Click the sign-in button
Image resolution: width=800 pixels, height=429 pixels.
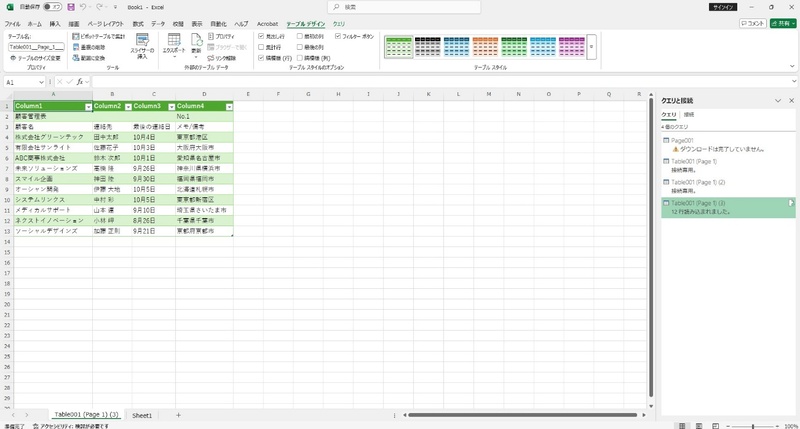click(x=723, y=7)
